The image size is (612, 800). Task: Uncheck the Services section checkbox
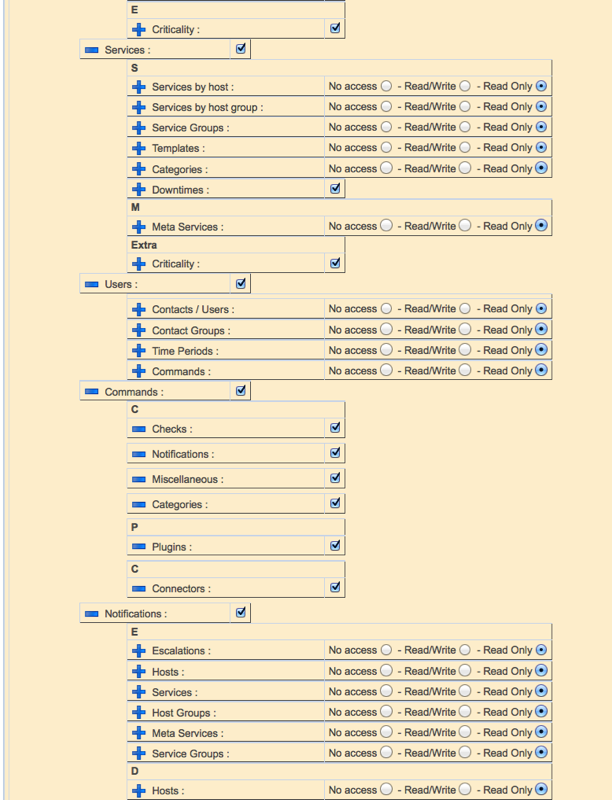(241, 48)
